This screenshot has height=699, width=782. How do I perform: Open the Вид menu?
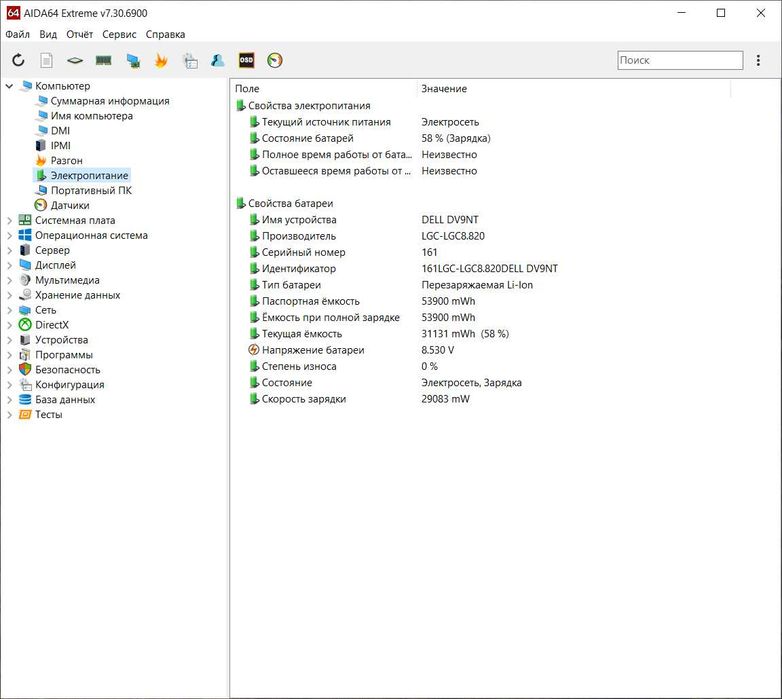pyautogui.click(x=48, y=34)
